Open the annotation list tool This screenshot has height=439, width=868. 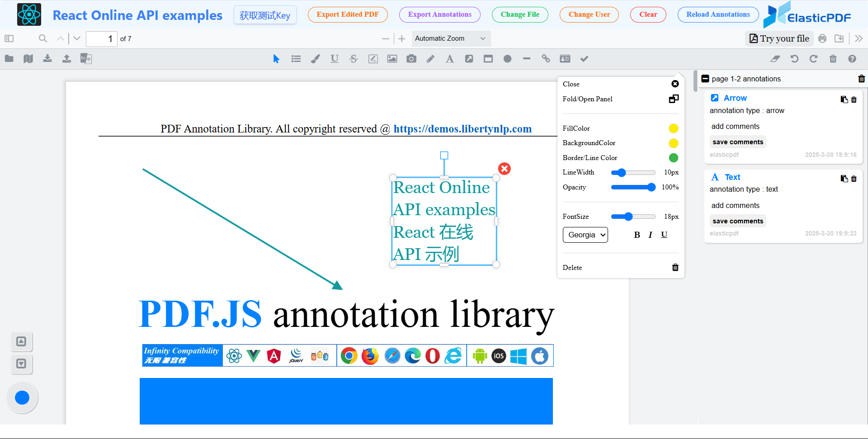pyautogui.click(x=296, y=59)
